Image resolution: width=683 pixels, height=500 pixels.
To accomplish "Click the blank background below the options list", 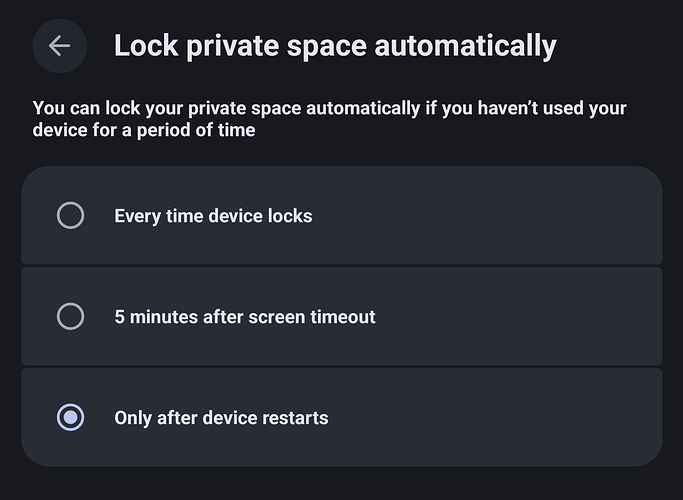I will (340, 484).
